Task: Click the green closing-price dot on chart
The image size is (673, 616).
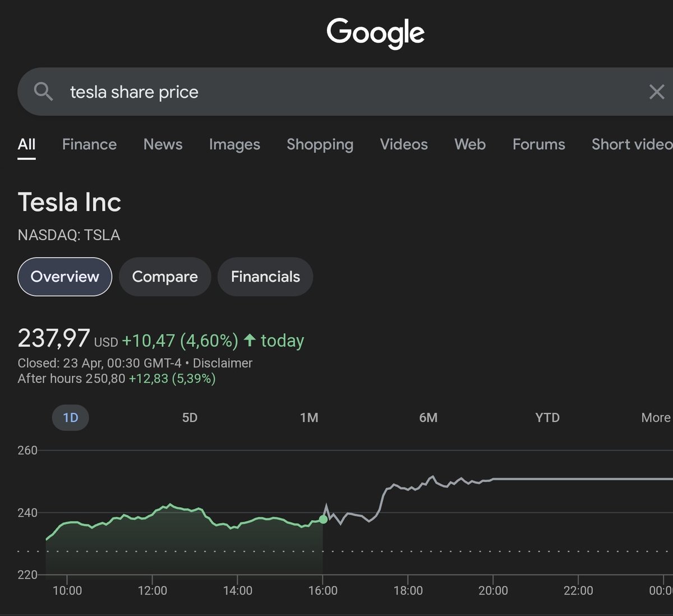Action: (x=323, y=519)
